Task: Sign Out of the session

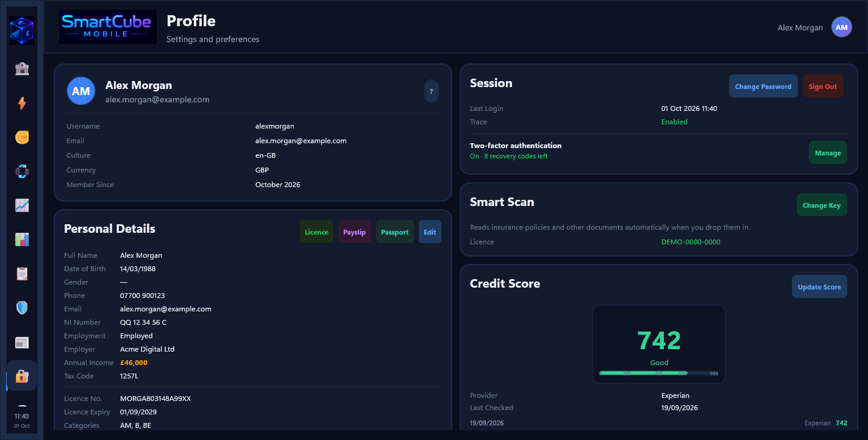Action: [x=823, y=87]
